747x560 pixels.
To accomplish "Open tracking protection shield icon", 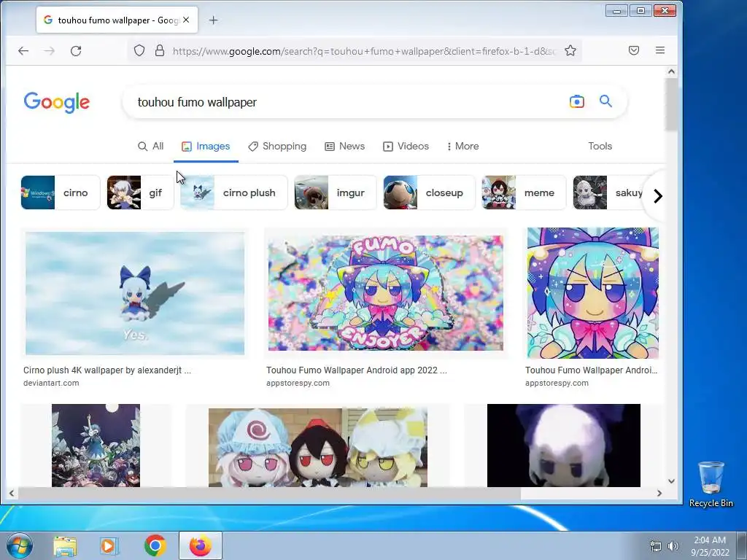I will pyautogui.click(x=139, y=50).
